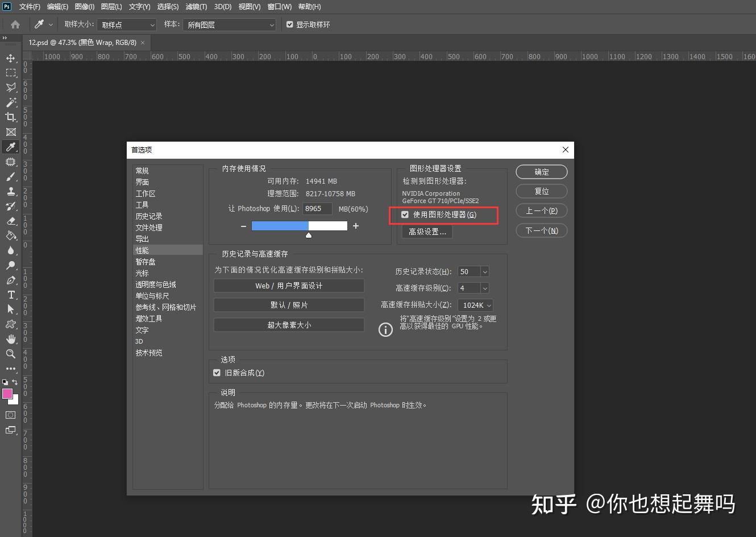This screenshot has height=537, width=756.
Task: Open 图像 menu
Action: 85,7
